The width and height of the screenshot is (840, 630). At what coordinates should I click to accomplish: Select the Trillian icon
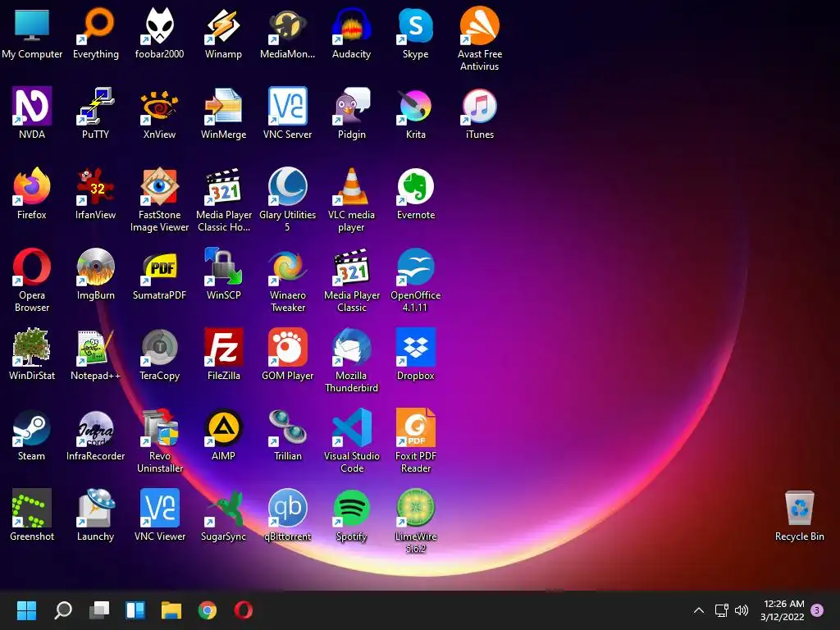tap(288, 427)
